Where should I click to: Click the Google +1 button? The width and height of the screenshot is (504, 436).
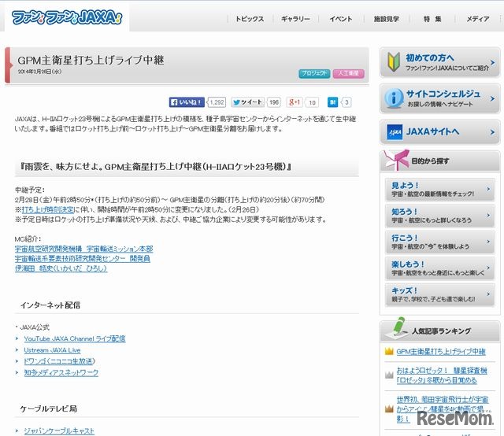(x=295, y=102)
